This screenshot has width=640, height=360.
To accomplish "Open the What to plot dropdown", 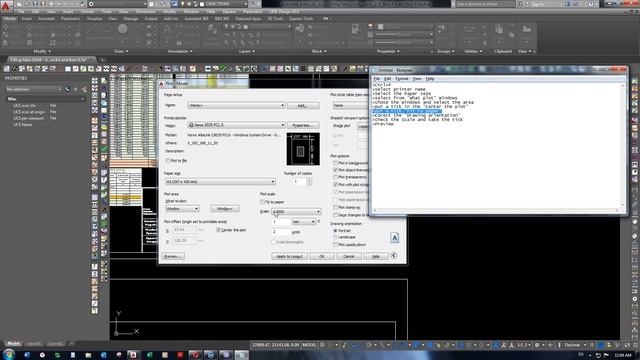I will (182, 209).
